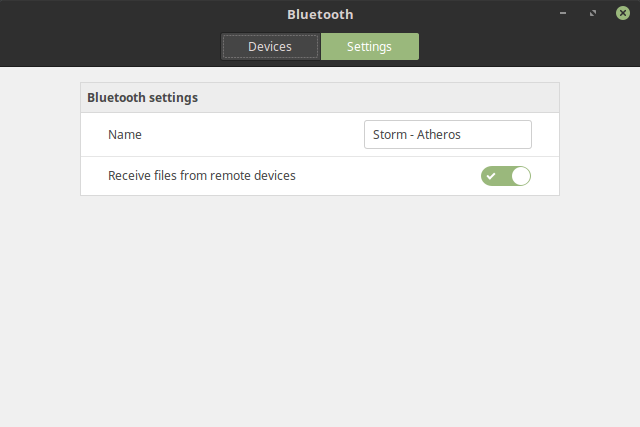Toggle Receive files from remote devices switch
640x427 pixels.
[506, 176]
